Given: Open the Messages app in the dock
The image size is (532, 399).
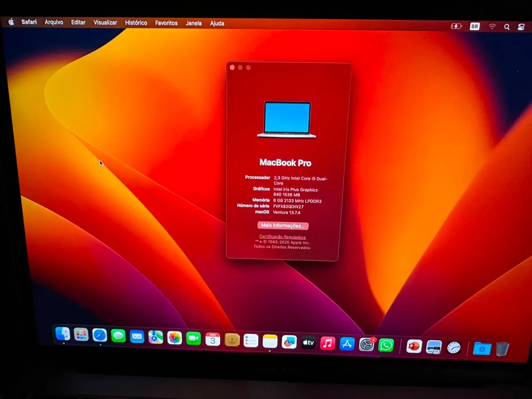Looking at the screenshot, I should pos(118,336).
